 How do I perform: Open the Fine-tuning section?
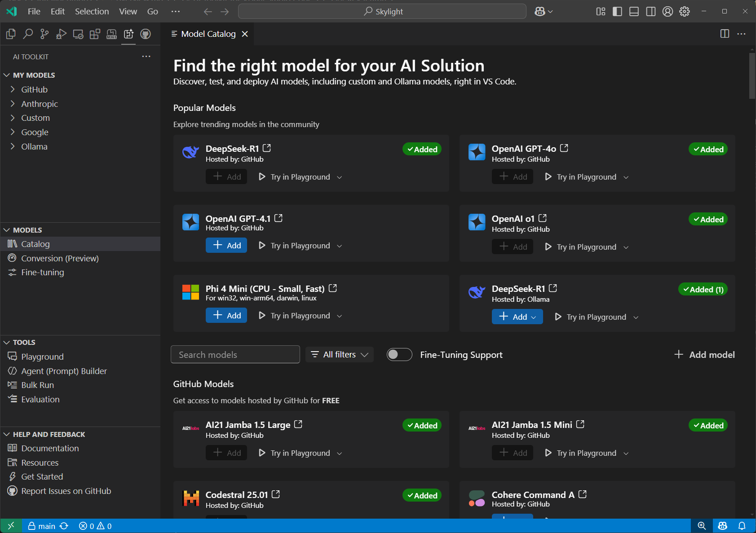pyautogui.click(x=42, y=272)
